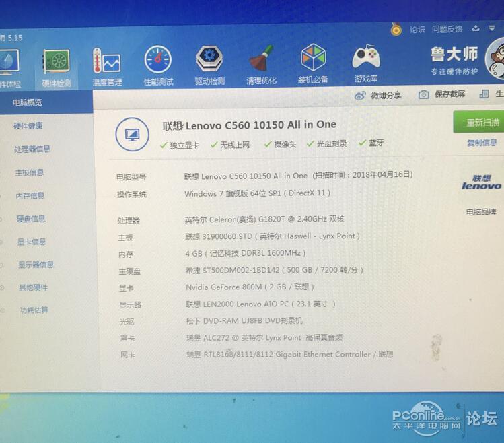Image resolution: width=504 pixels, height=443 pixels.
Task: Click the Lenovo brand logo
Action: (x=481, y=182)
